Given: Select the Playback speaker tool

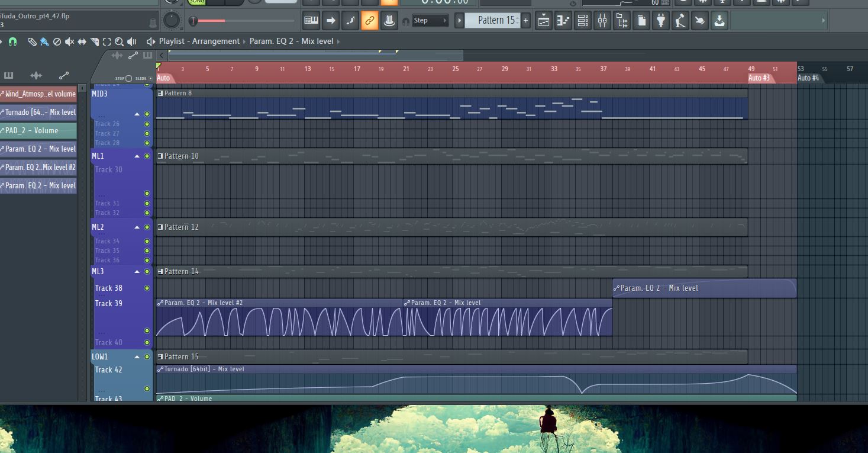Looking at the screenshot, I should [x=132, y=41].
